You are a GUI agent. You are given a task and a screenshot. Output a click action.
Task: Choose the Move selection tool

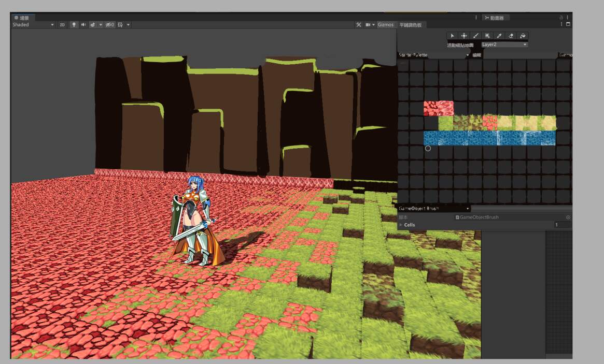[x=464, y=36]
